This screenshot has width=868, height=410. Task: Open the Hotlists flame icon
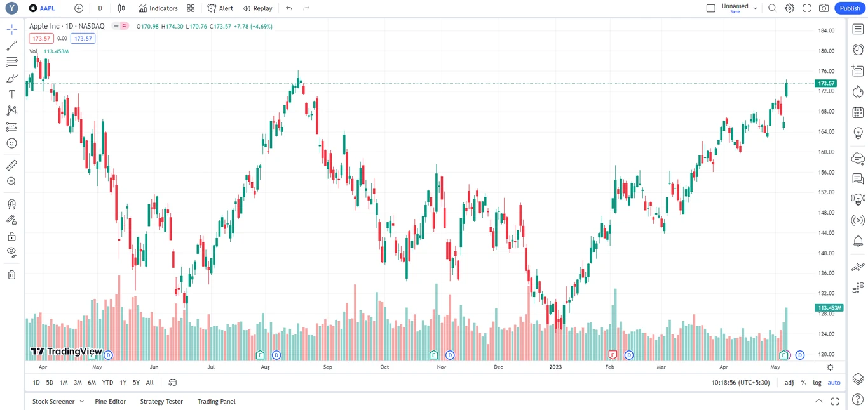pyautogui.click(x=858, y=91)
